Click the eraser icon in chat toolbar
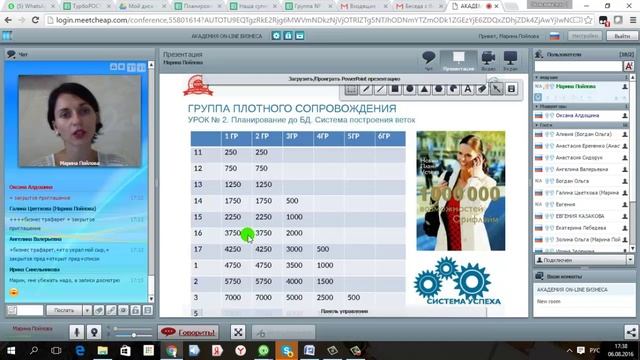 click(x=99, y=310)
